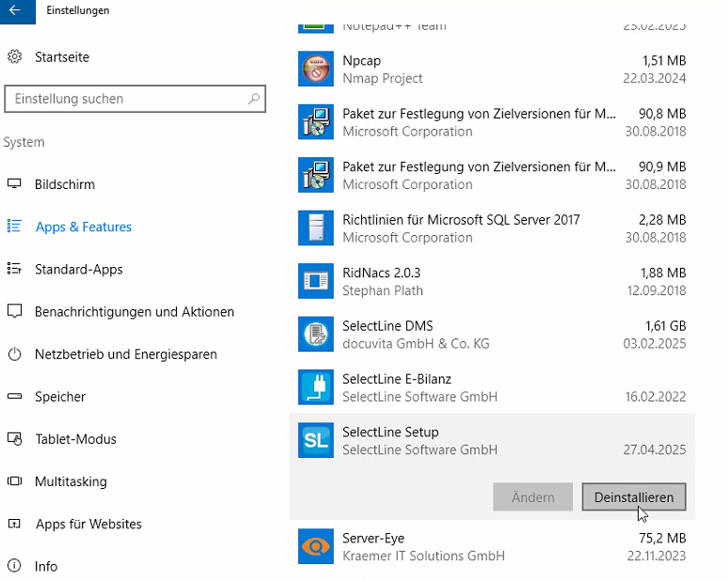Select RidNacs 2.0.3 entry name

[381, 273]
